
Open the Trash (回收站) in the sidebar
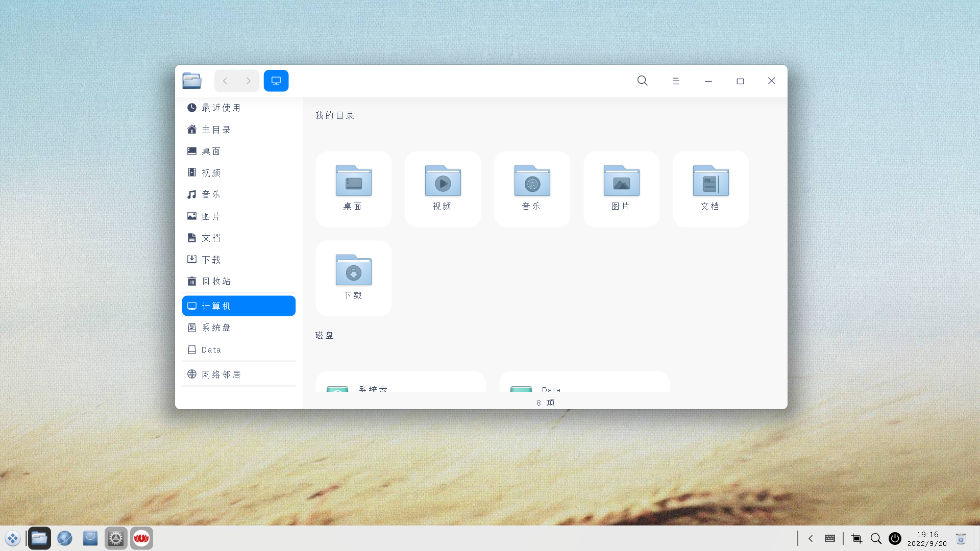pyautogui.click(x=215, y=281)
